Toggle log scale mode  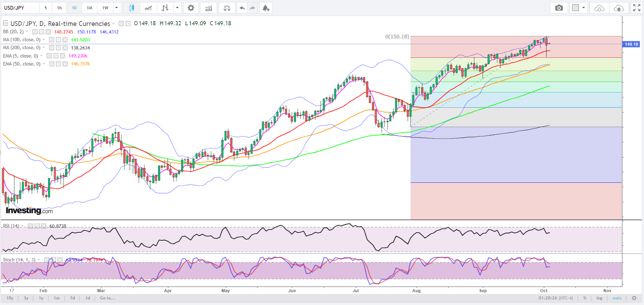[x=599, y=298]
